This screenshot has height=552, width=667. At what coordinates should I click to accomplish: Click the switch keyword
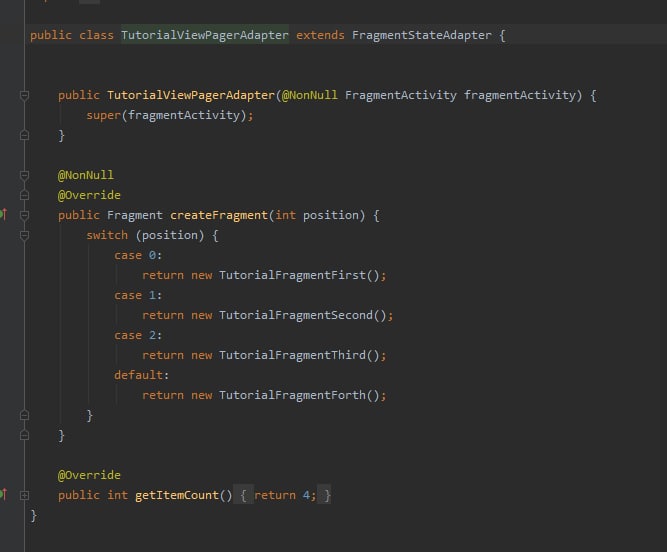pos(107,235)
